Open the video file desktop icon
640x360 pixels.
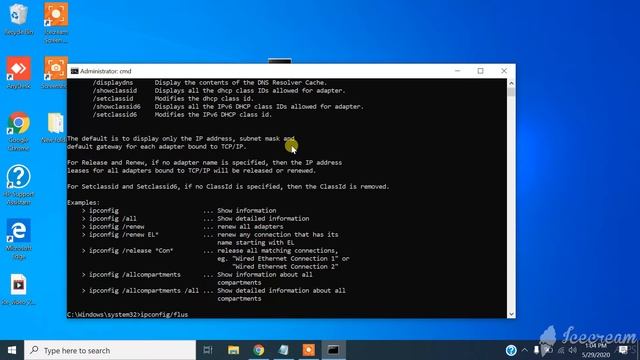point(18,289)
